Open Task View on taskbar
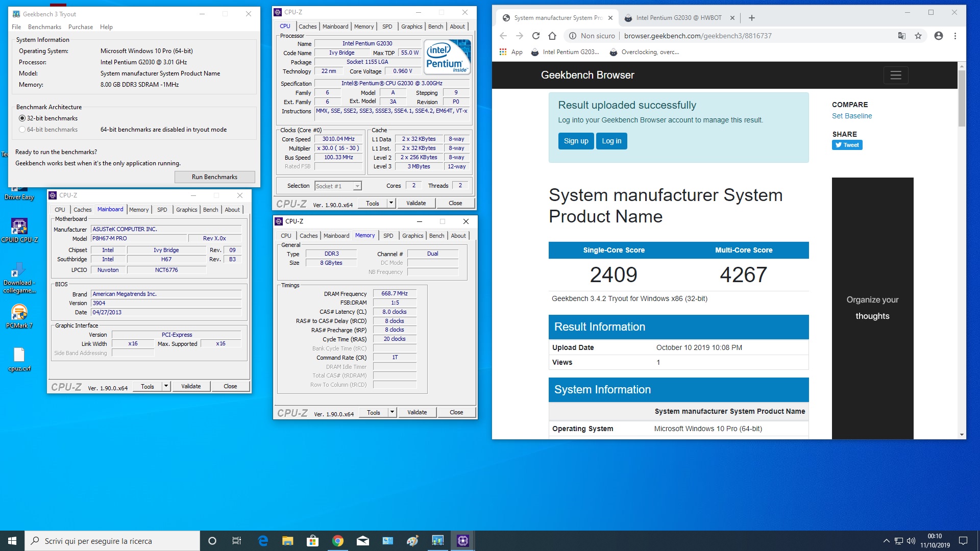Screen dimensions: 980x551 click(x=237, y=541)
